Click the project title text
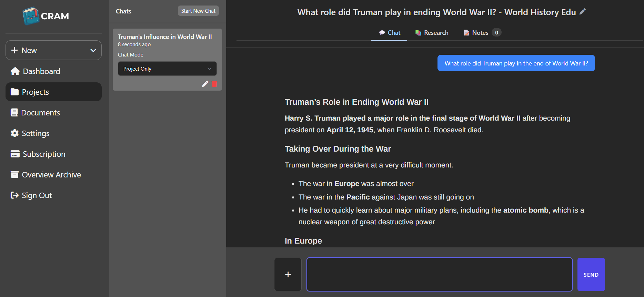This screenshot has height=297, width=644. (x=437, y=12)
